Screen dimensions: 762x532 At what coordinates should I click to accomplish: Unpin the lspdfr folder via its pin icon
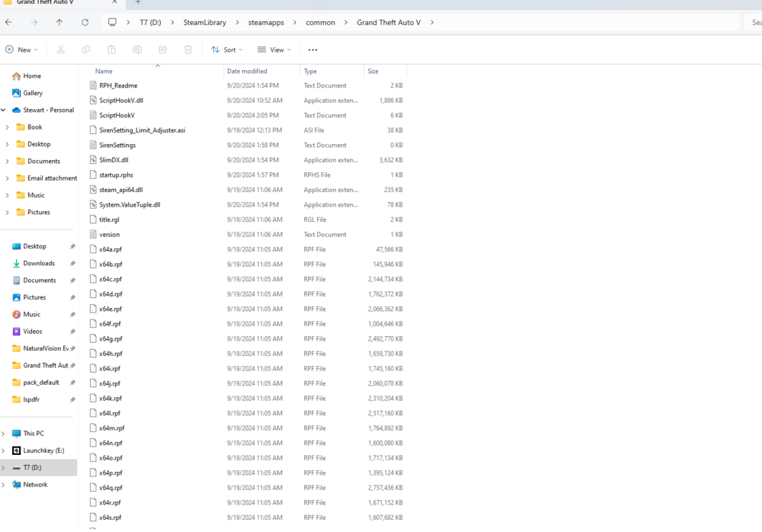pos(74,399)
